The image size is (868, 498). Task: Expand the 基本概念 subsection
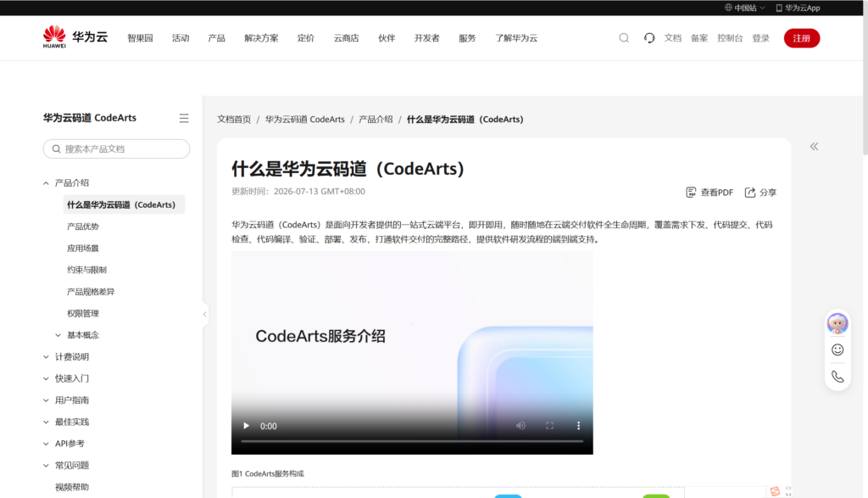click(58, 335)
